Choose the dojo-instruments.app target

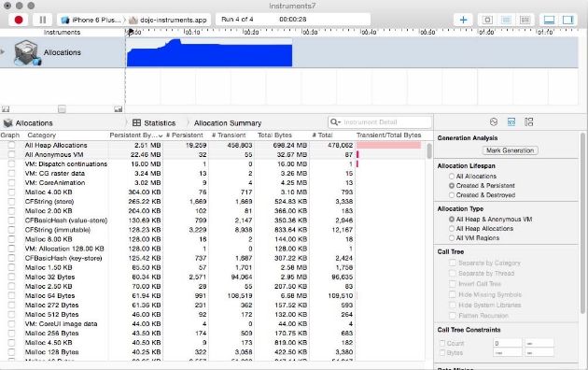pyautogui.click(x=168, y=20)
